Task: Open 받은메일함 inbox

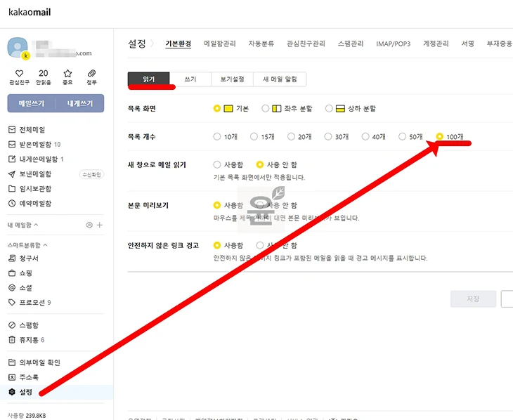Action: pos(34,145)
